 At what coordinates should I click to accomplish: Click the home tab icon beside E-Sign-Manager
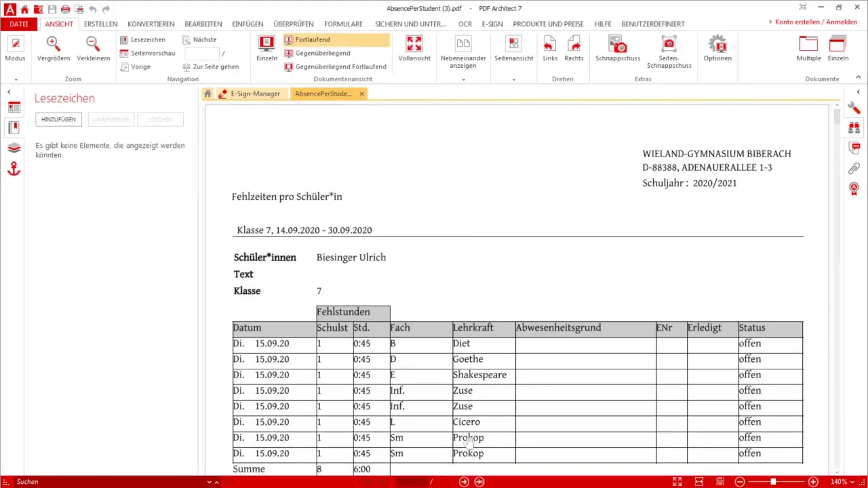coord(208,94)
